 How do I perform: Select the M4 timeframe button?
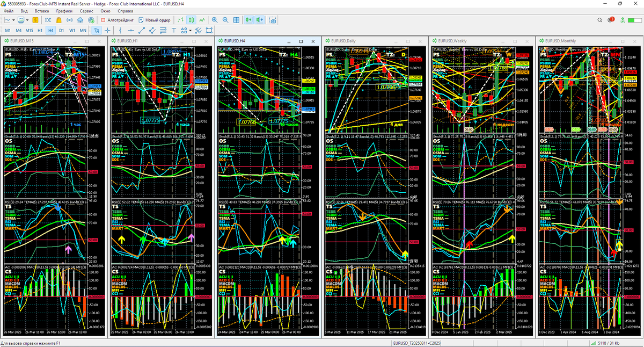pyautogui.click(x=18, y=31)
